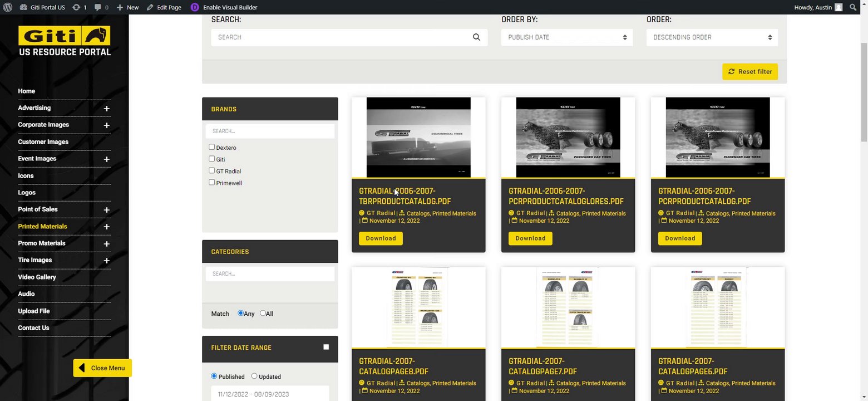Expand the Corporate Images submenu
The height and width of the screenshot is (401, 868).
(x=106, y=125)
